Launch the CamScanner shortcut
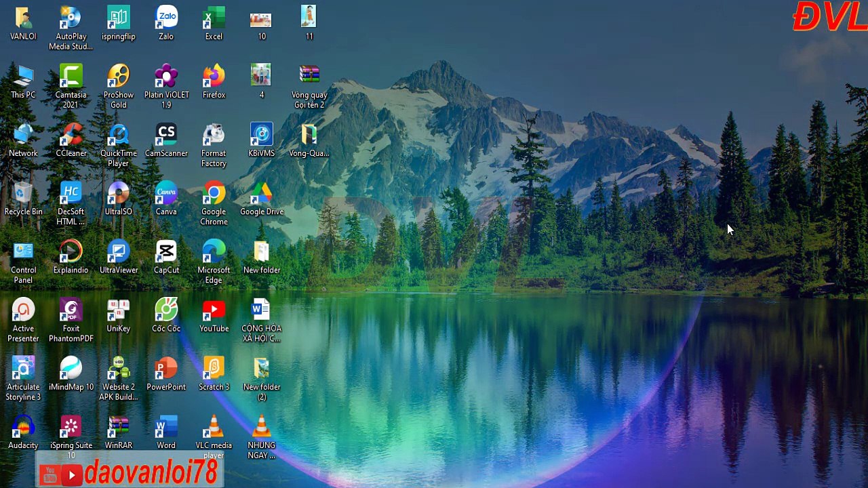Screen dimensions: 868x488 (166, 135)
